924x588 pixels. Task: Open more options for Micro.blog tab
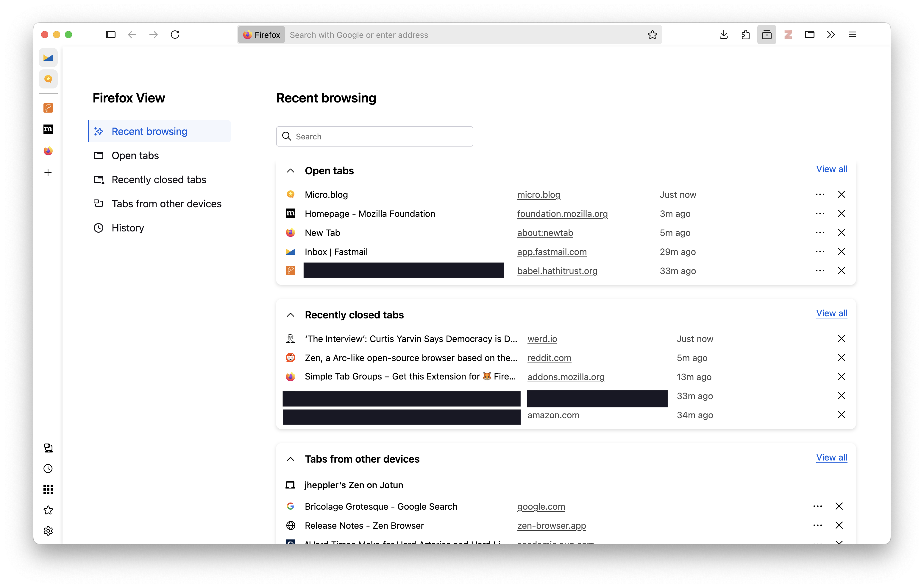[x=820, y=194]
